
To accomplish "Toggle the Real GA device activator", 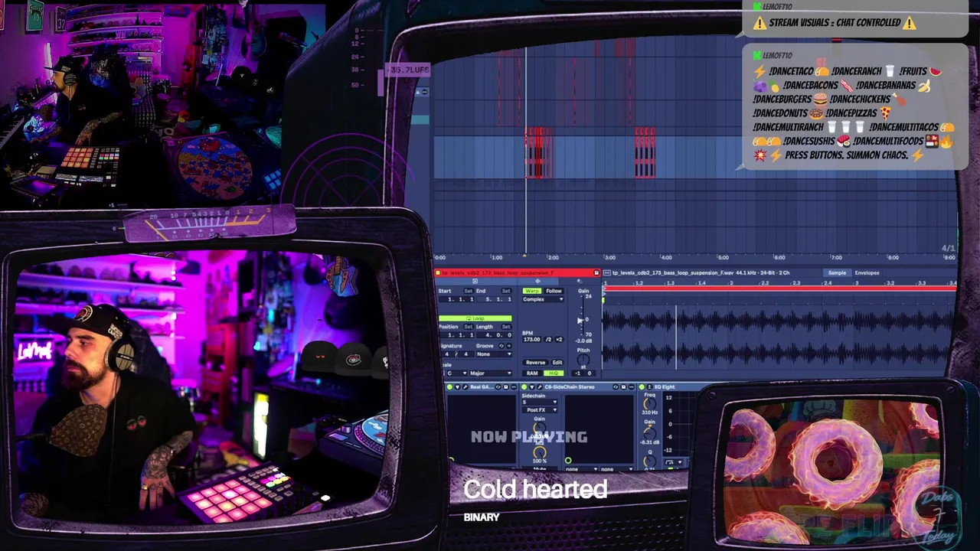I will click(449, 387).
